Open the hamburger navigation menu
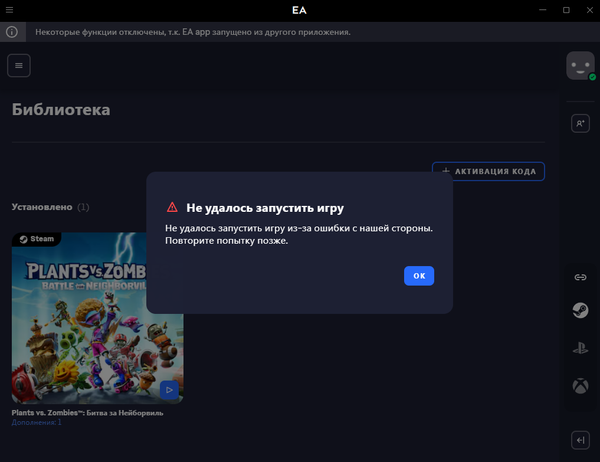Screen dimensions: 600x462 pyautogui.click(x=20, y=66)
